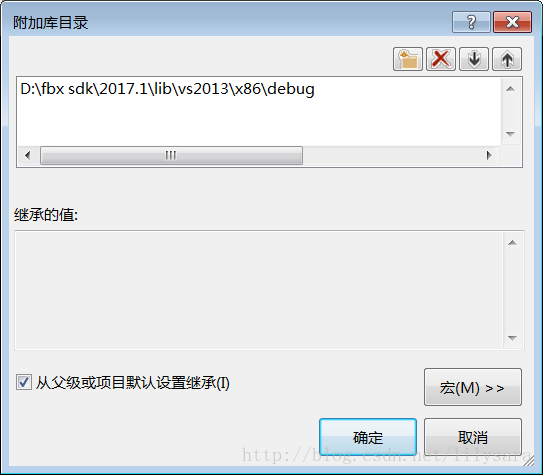Toggle 从父级或项目默认设置继承 checkbox
543x475 pixels.
click(x=24, y=383)
